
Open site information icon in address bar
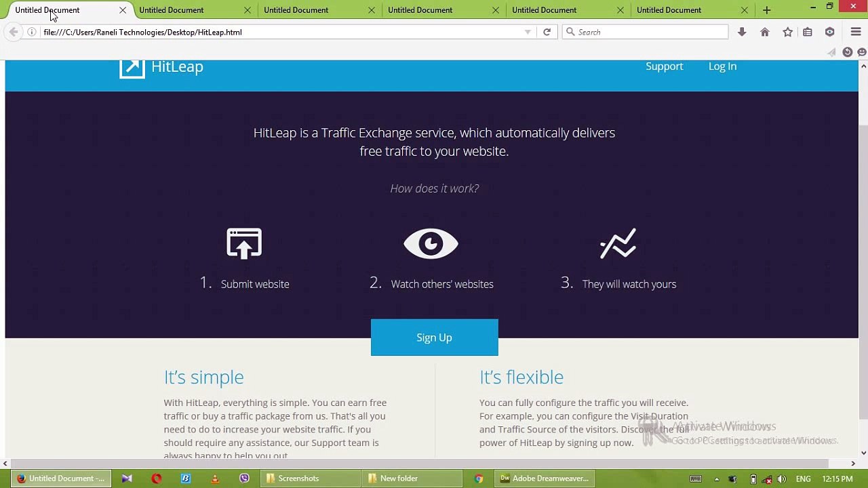(x=31, y=32)
